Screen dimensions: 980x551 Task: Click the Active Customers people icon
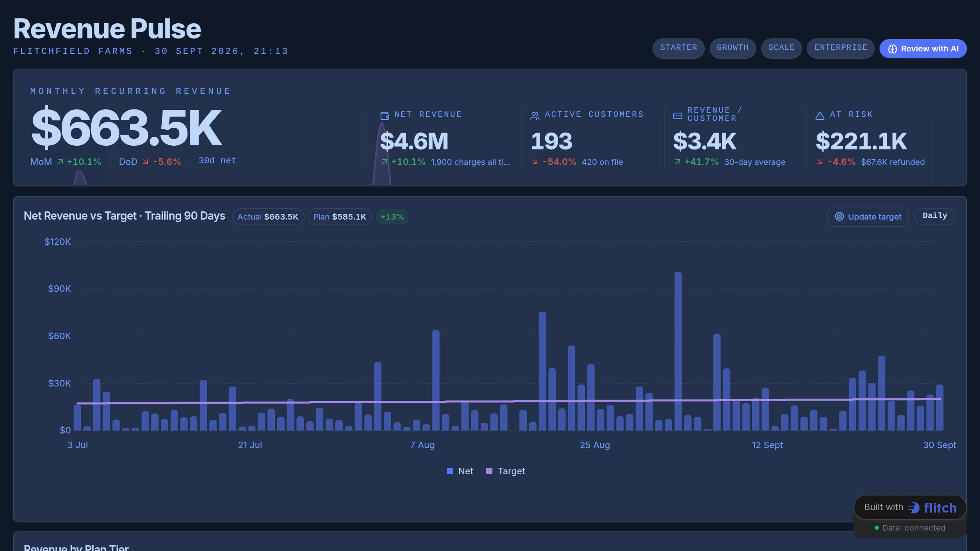(x=535, y=116)
